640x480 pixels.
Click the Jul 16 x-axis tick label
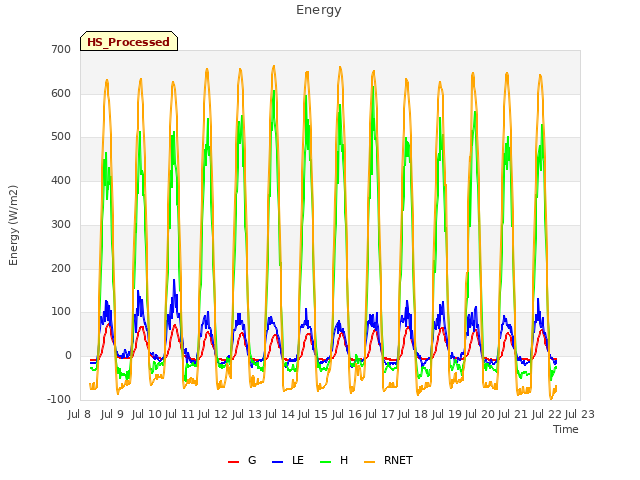pos(346,414)
